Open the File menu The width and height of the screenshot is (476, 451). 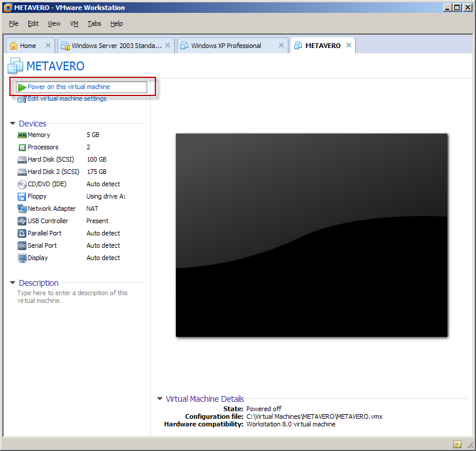[x=13, y=23]
